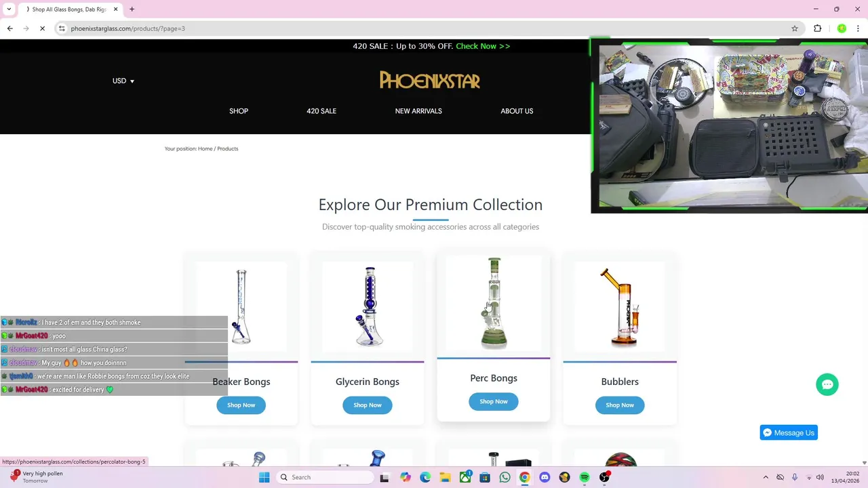Image resolution: width=868 pixels, height=488 pixels.
Task: Open the tab search dropdown arrow
Action: pos(8,9)
